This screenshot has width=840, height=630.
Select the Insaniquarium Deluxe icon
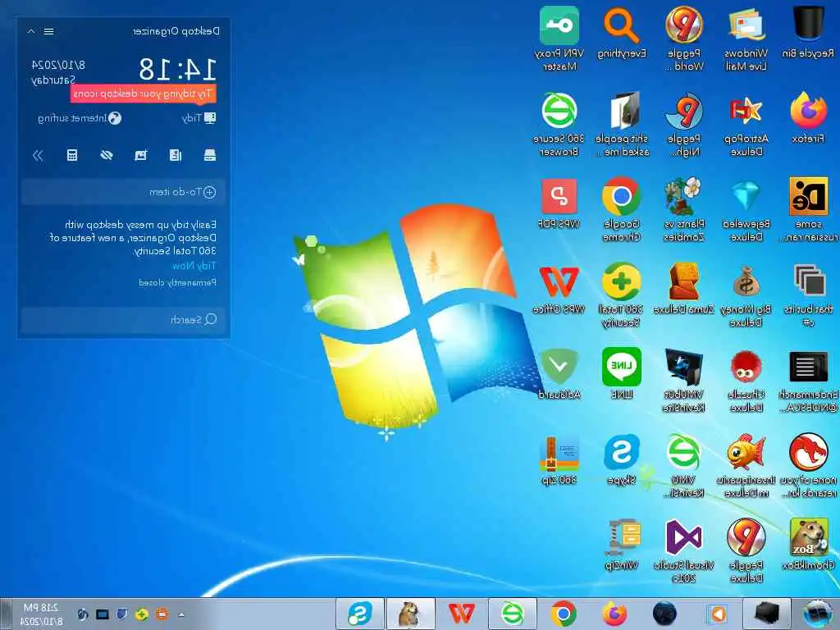coord(746,466)
